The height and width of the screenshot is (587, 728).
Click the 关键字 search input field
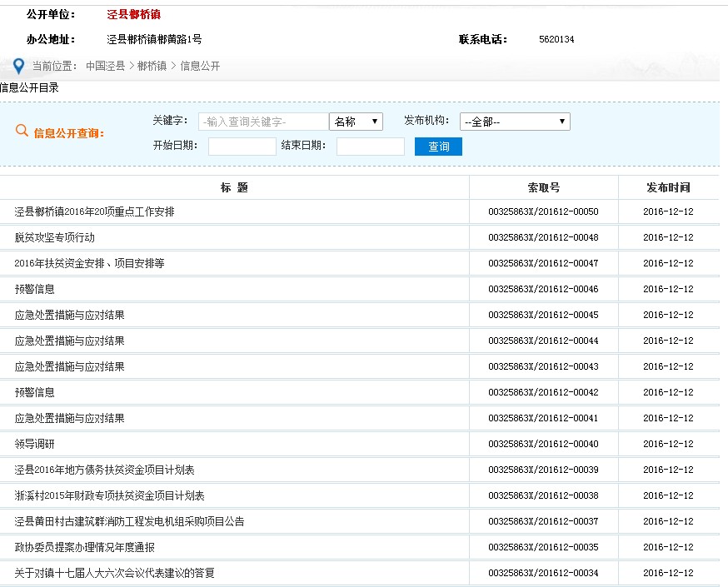click(x=264, y=122)
